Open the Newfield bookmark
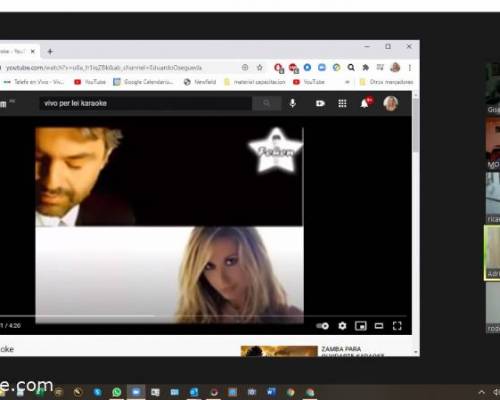Image resolution: width=500 pixels, height=400 pixels. (200, 82)
